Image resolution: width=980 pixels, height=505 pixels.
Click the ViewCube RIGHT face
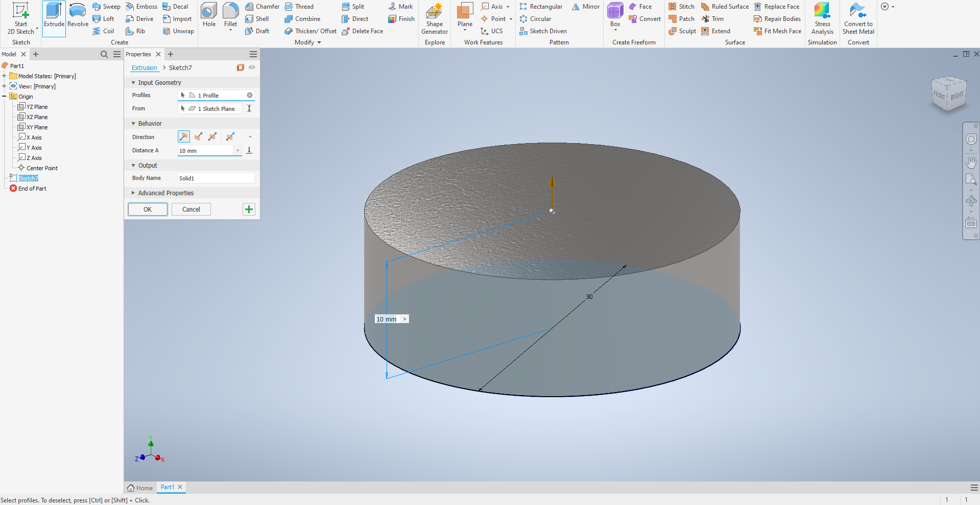point(957,96)
